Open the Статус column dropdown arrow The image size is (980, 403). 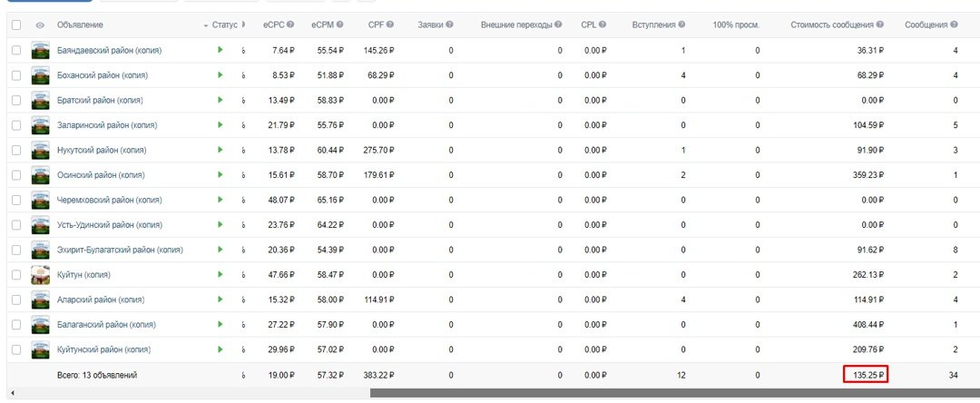click(x=206, y=25)
